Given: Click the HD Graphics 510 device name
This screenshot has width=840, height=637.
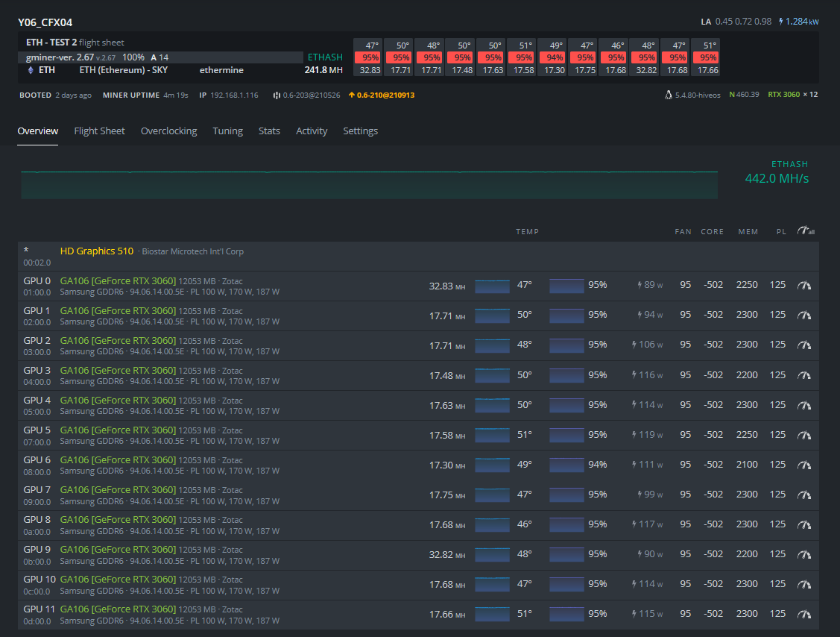Looking at the screenshot, I should 96,251.
